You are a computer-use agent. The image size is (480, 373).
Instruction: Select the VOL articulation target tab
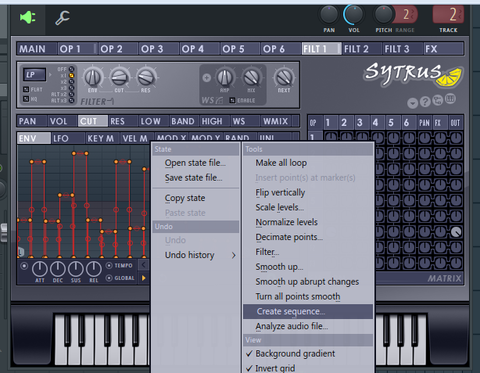(x=62, y=121)
